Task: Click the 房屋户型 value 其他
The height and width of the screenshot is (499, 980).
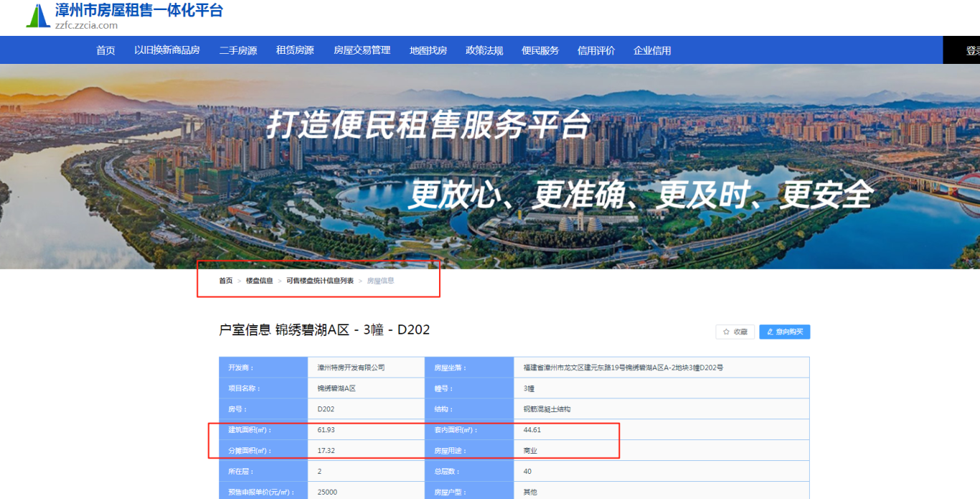Action: (531, 493)
